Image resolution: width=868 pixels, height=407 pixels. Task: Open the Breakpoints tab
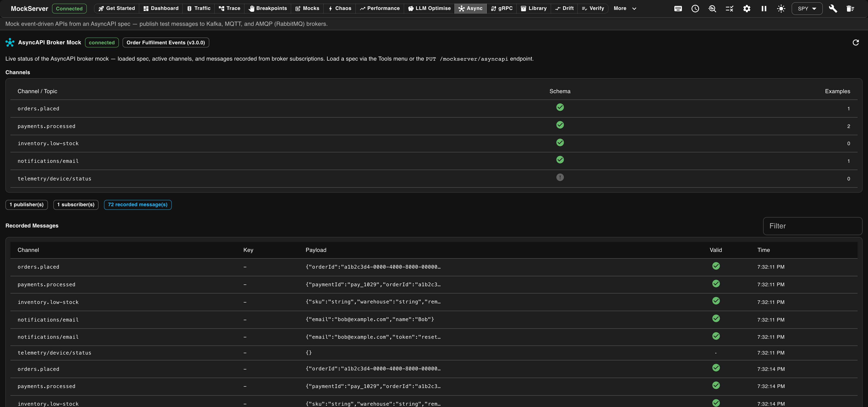tap(268, 8)
